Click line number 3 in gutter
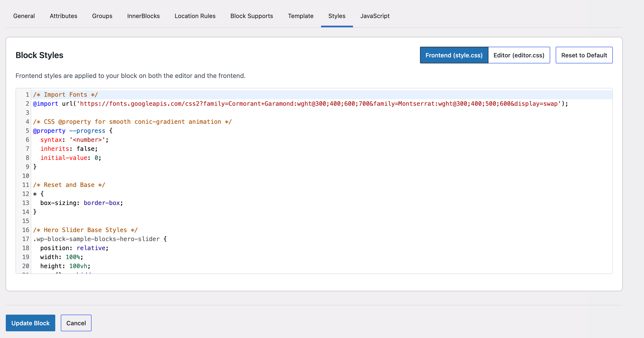The width and height of the screenshot is (644, 338). pos(28,113)
